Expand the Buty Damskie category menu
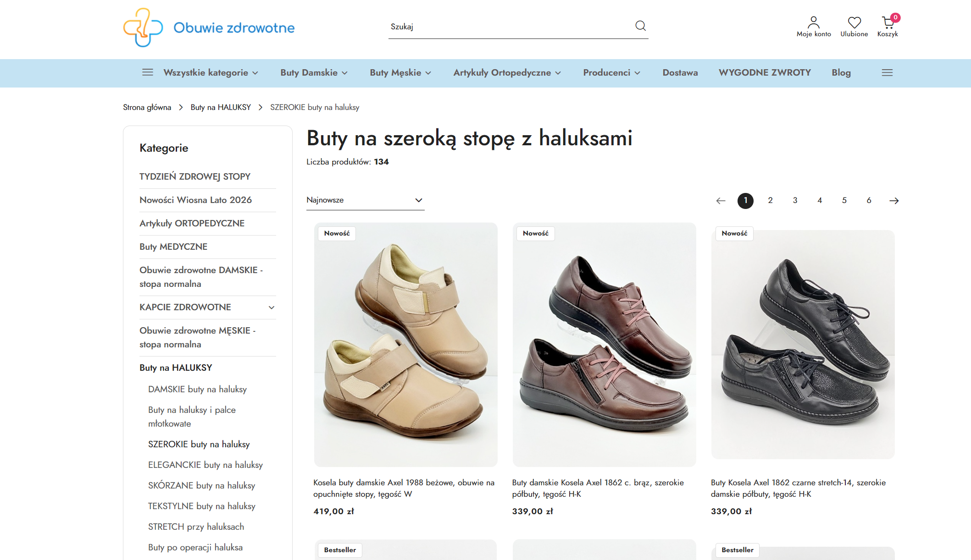Image resolution: width=971 pixels, height=560 pixels. [x=313, y=72]
